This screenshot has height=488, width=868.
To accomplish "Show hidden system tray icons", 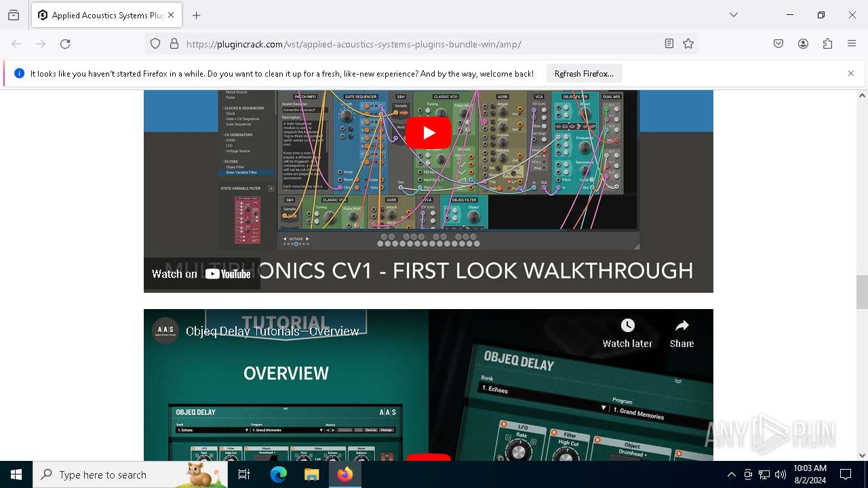I will pos(731,474).
